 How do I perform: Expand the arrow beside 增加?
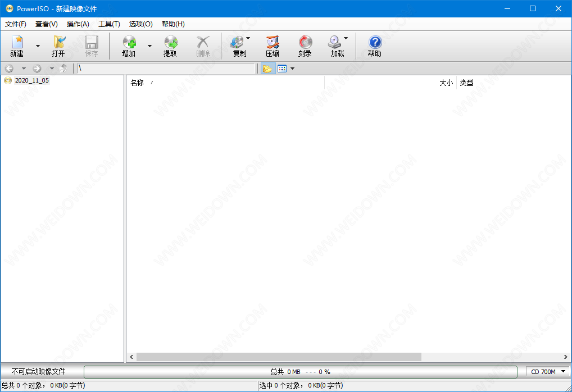coord(149,46)
